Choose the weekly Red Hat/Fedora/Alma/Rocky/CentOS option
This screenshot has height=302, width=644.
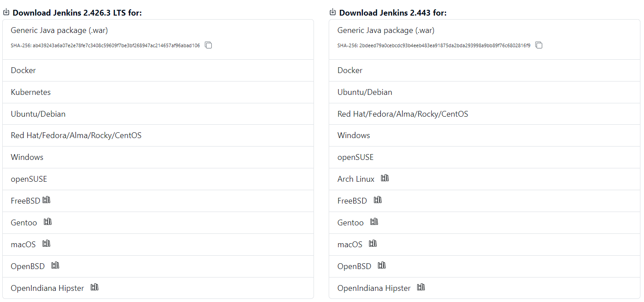[403, 114]
